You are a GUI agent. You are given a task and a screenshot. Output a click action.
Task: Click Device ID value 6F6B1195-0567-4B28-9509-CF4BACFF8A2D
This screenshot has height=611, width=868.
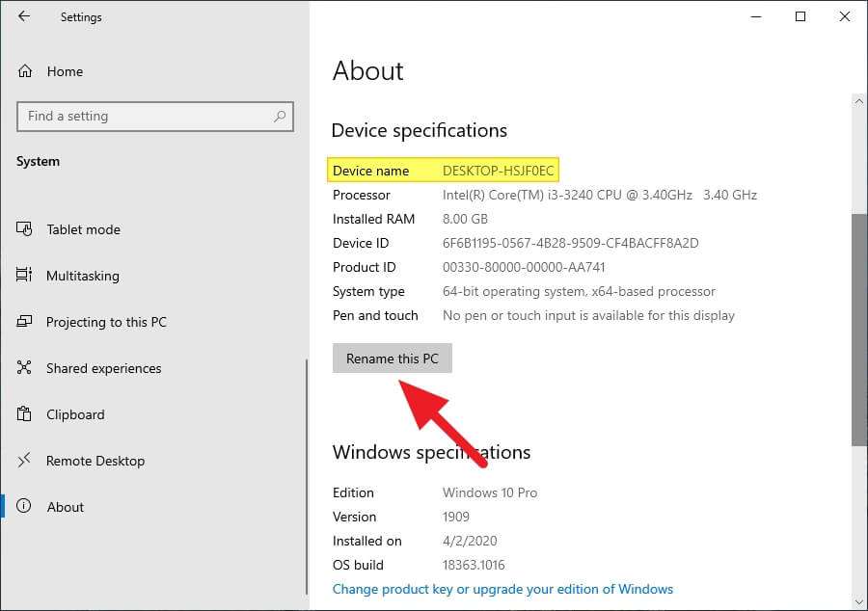(x=570, y=243)
